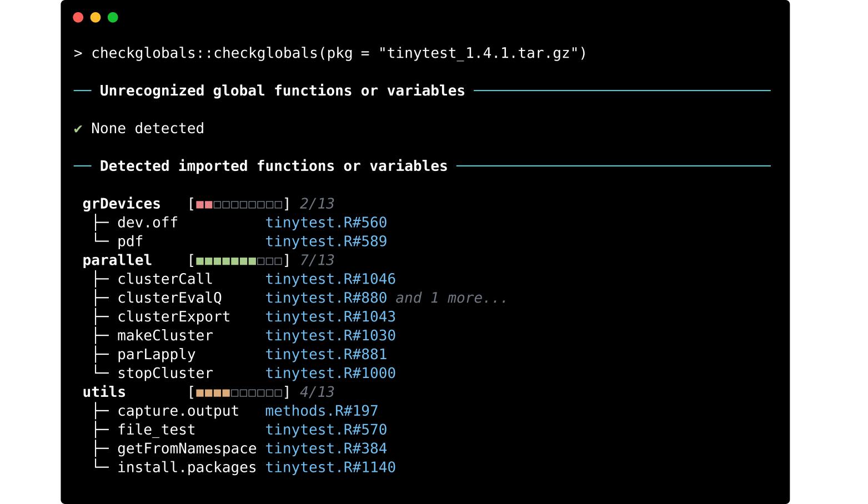Viewport: 868px width, 504px height.
Task: Click the red close window button
Action: pos(78,17)
